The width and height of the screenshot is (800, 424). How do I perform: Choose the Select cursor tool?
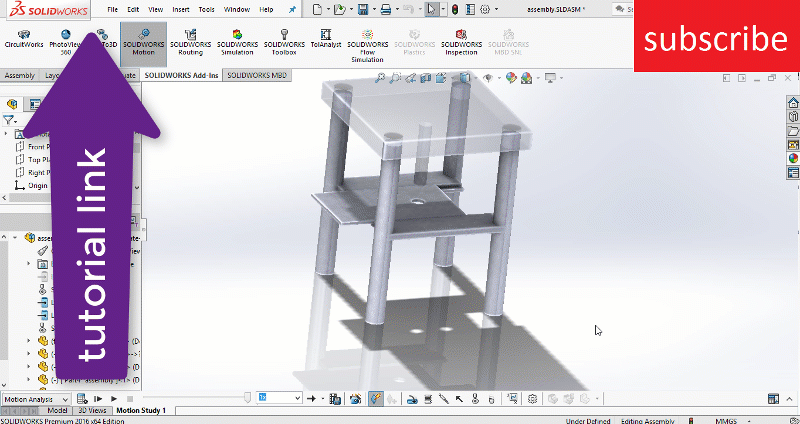432,9
